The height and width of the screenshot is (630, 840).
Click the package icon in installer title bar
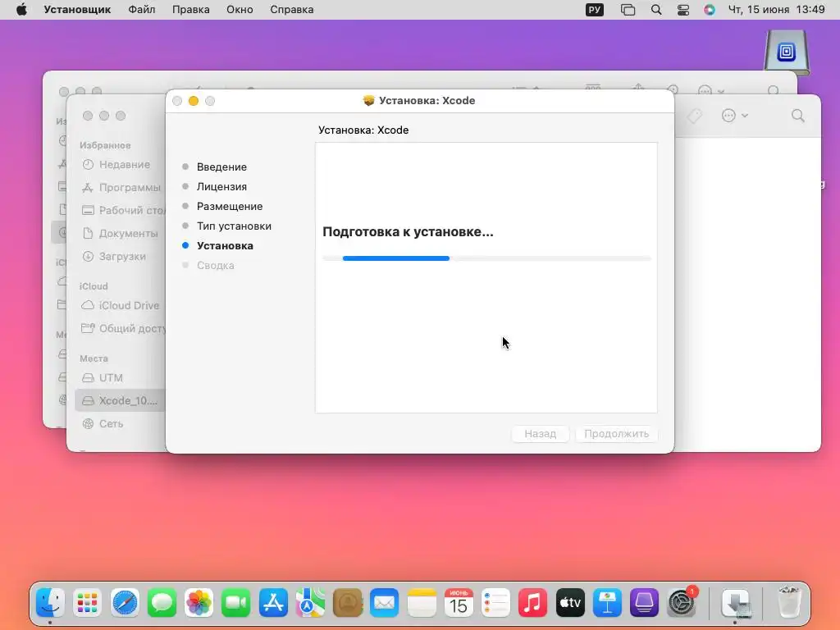368,100
